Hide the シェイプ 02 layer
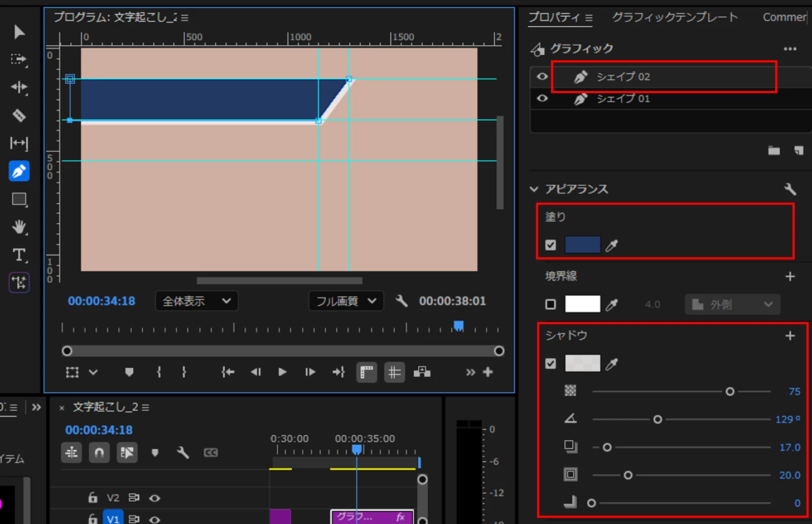Image resolution: width=812 pixels, height=524 pixels. [x=542, y=76]
